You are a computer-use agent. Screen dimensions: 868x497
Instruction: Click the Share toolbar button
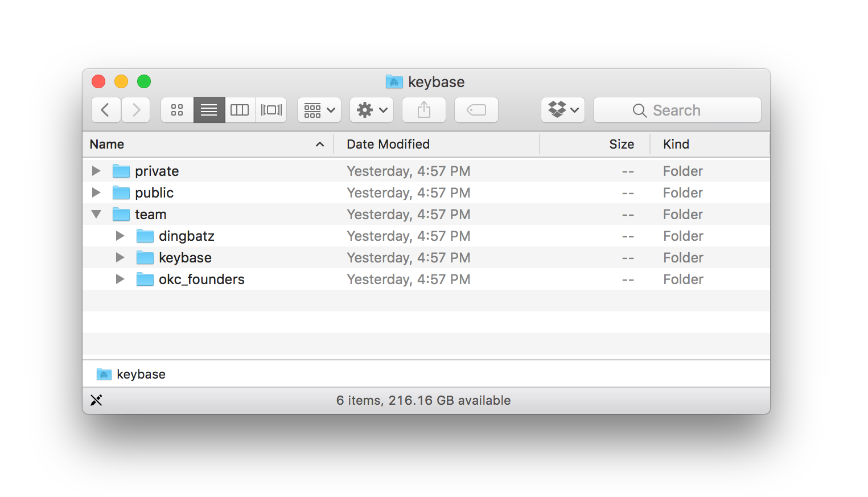pos(424,110)
